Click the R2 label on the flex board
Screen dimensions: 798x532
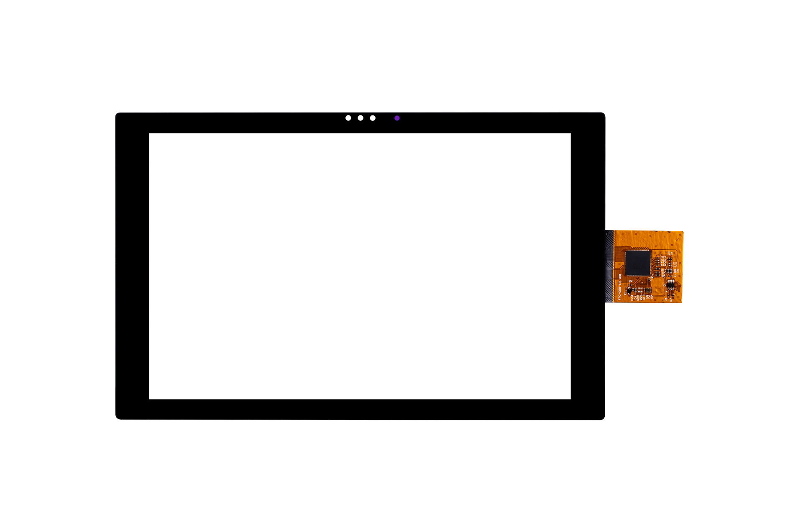[x=631, y=281]
